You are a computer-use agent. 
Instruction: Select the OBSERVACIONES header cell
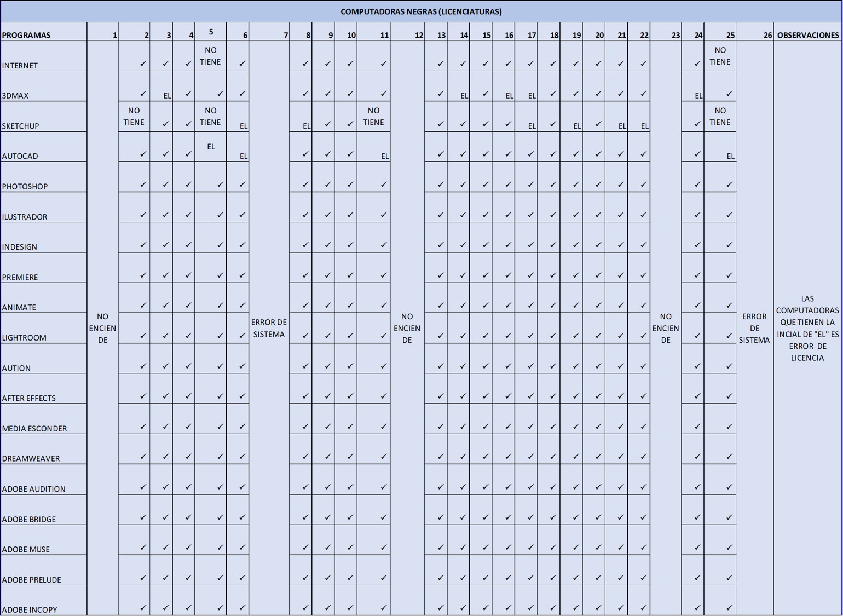[807, 32]
